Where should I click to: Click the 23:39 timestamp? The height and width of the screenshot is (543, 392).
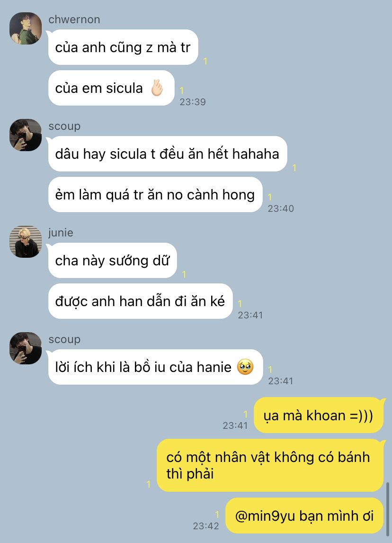(x=193, y=102)
